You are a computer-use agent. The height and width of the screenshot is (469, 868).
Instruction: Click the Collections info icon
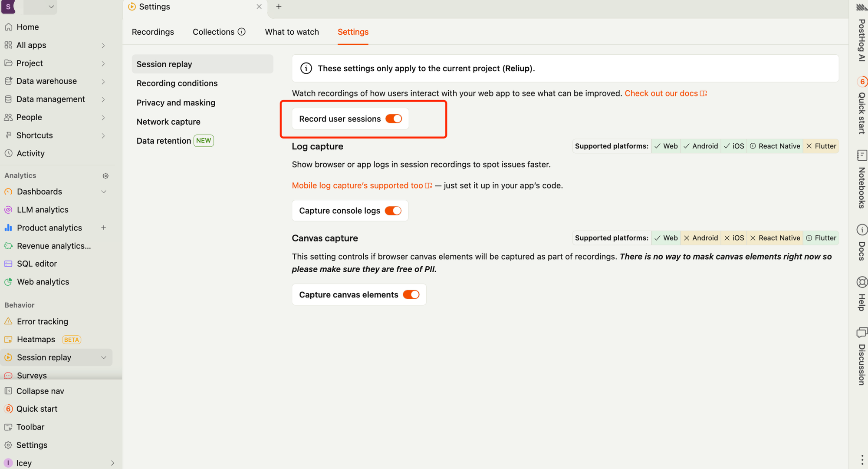242,32
